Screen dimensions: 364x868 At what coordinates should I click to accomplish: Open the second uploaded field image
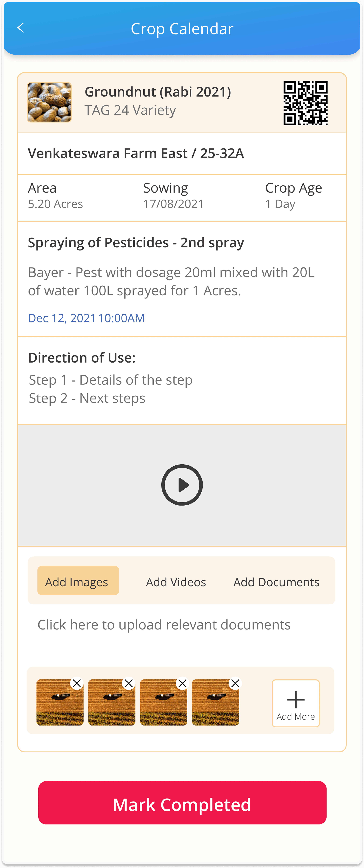(x=110, y=706)
